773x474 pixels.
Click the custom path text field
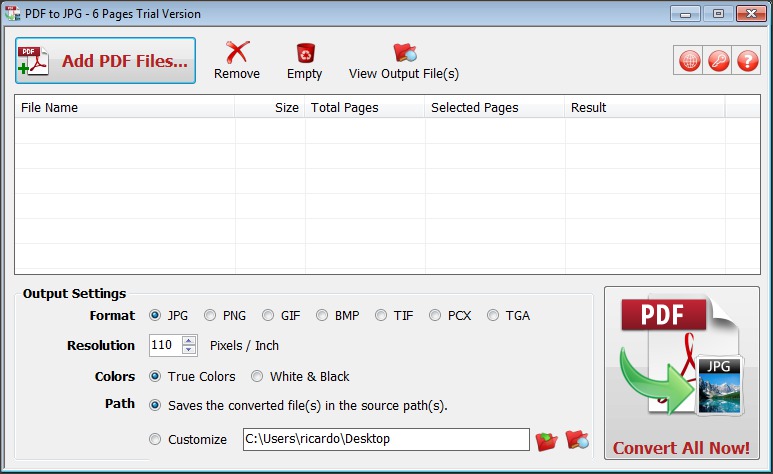click(x=386, y=439)
